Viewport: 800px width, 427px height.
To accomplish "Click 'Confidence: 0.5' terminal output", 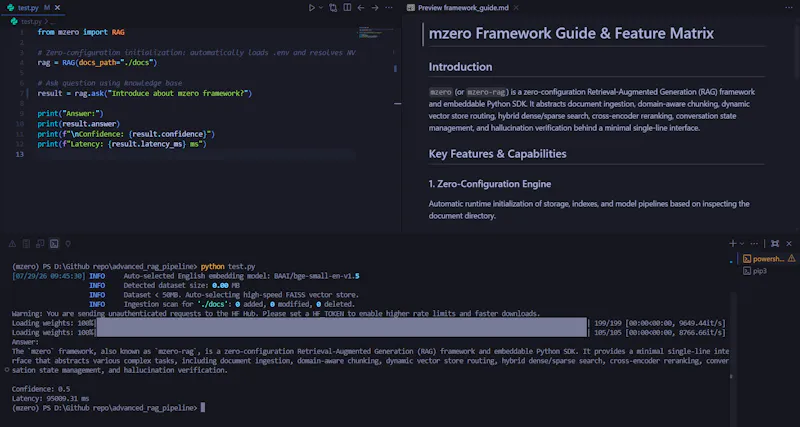I will click(41, 389).
